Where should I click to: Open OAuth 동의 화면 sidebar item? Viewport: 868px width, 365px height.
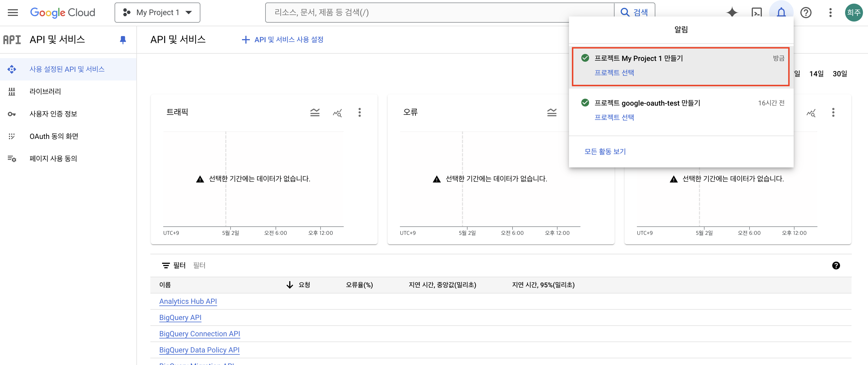coord(54,136)
